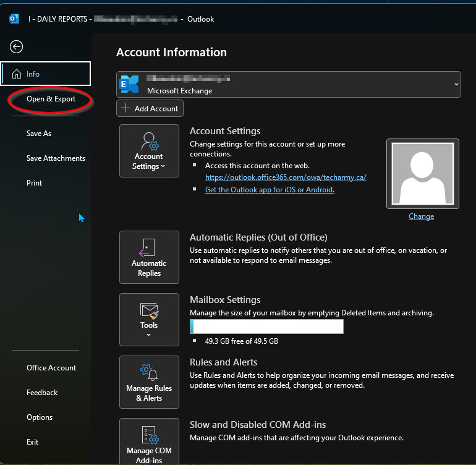476x465 pixels.
Task: Click the plus icon on Add Account
Action: pyautogui.click(x=125, y=108)
